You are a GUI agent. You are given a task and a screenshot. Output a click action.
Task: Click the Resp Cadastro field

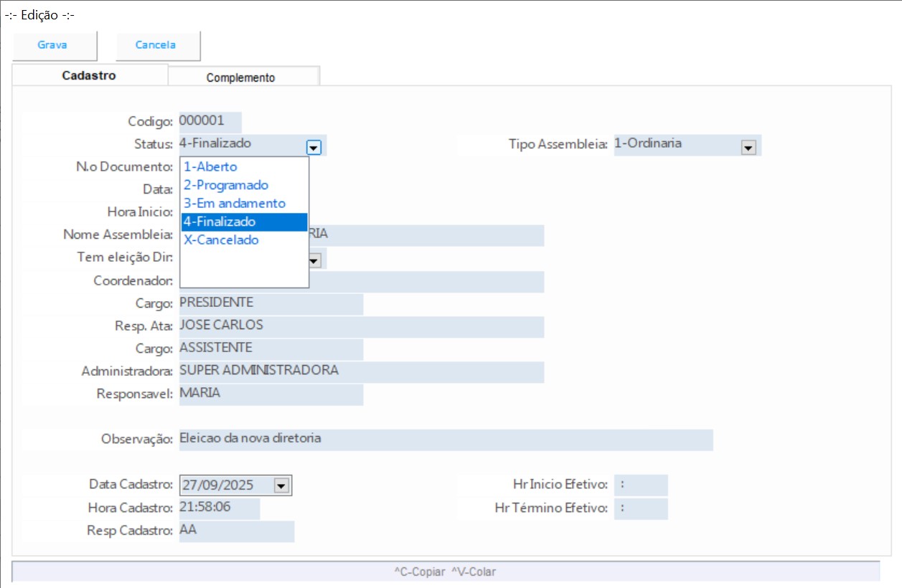click(x=236, y=531)
